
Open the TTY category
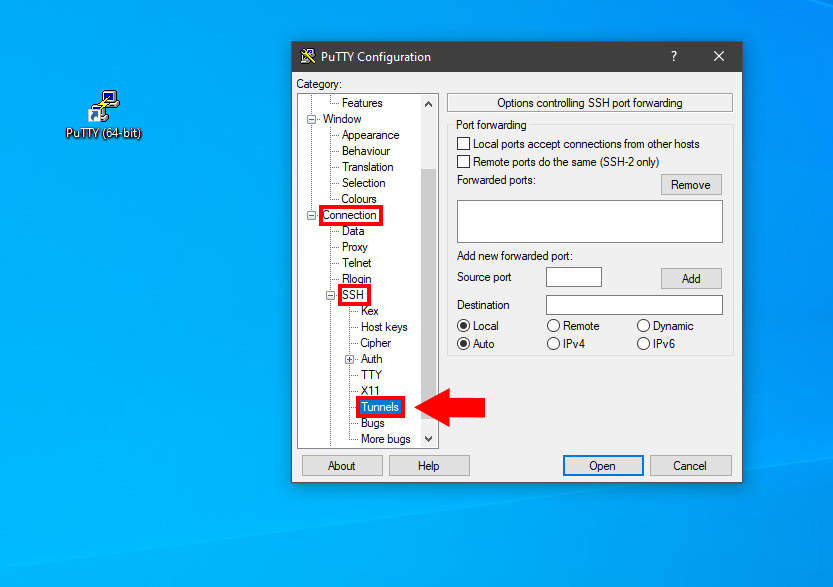[371, 375]
